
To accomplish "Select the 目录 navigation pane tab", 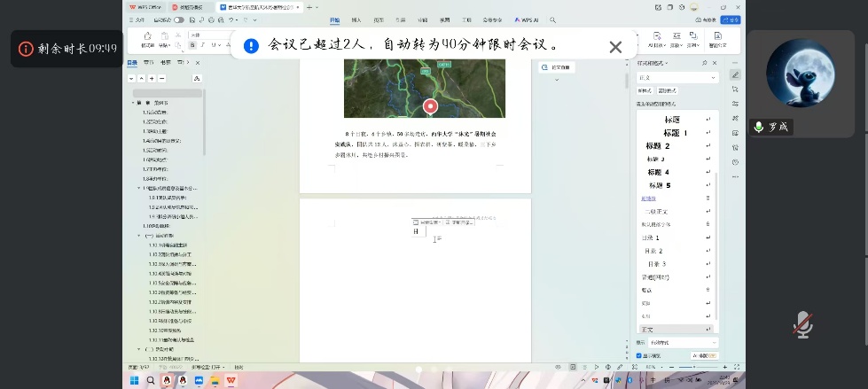I will click(132, 63).
